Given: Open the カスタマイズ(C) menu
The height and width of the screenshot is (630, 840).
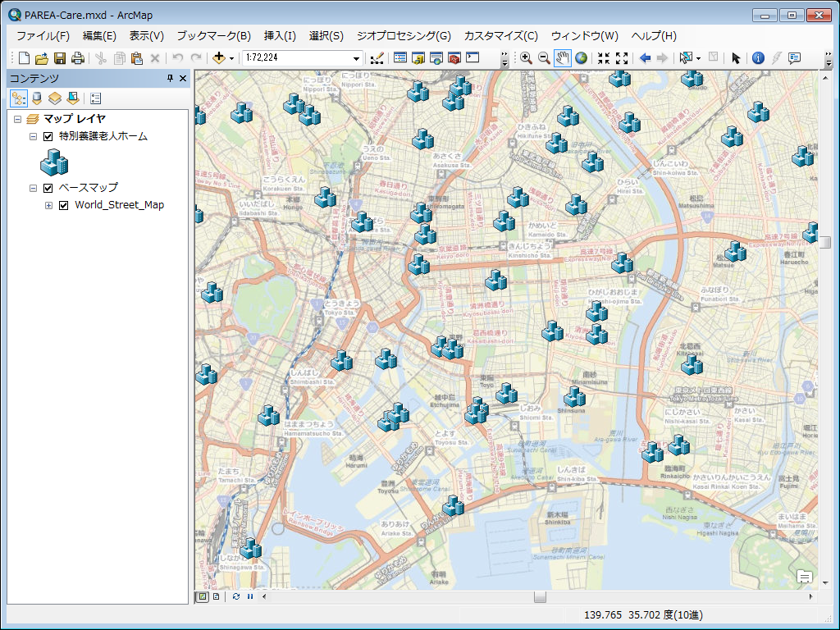Looking at the screenshot, I should tap(501, 36).
